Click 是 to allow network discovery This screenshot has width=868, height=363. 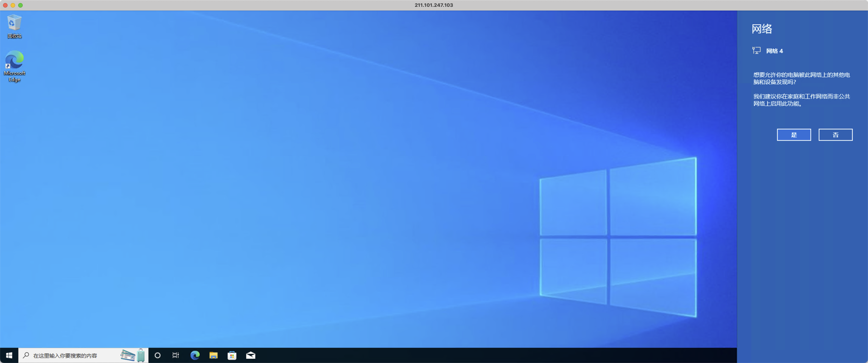[x=793, y=135]
